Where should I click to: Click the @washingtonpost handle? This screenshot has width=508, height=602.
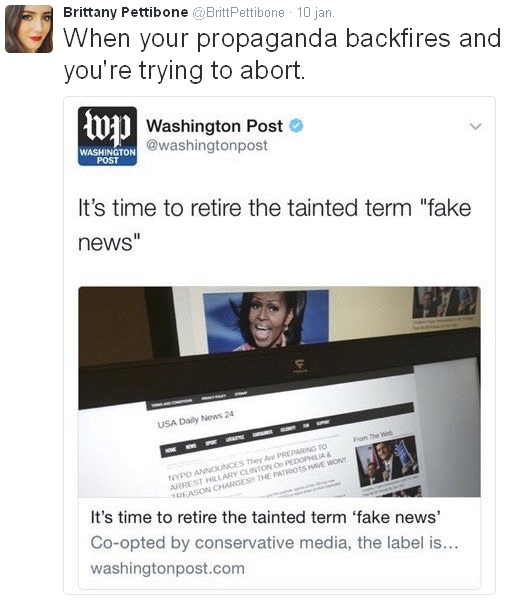click(207, 145)
